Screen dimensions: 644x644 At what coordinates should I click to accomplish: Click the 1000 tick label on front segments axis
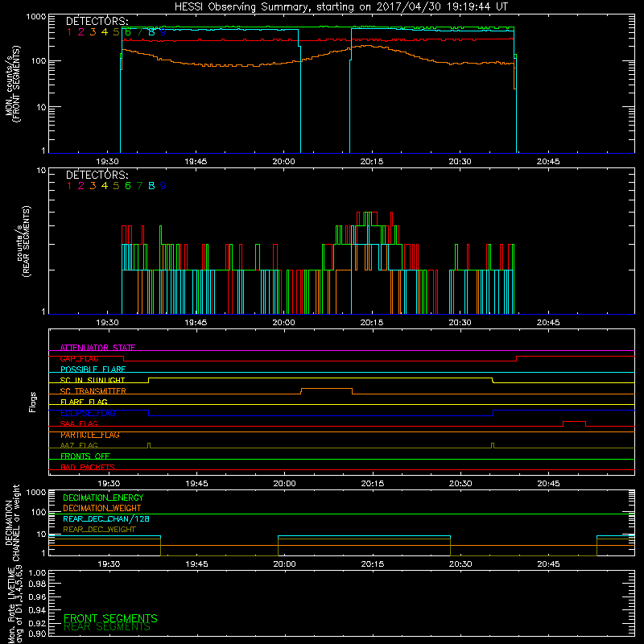(36, 17)
